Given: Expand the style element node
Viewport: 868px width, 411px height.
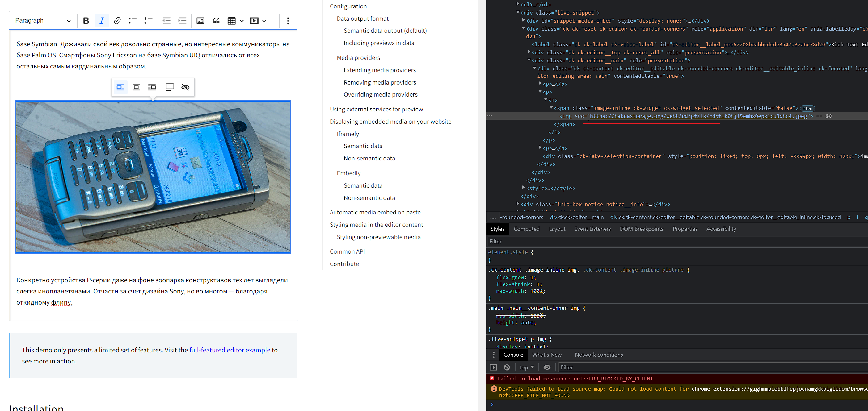Looking at the screenshot, I should point(523,188).
